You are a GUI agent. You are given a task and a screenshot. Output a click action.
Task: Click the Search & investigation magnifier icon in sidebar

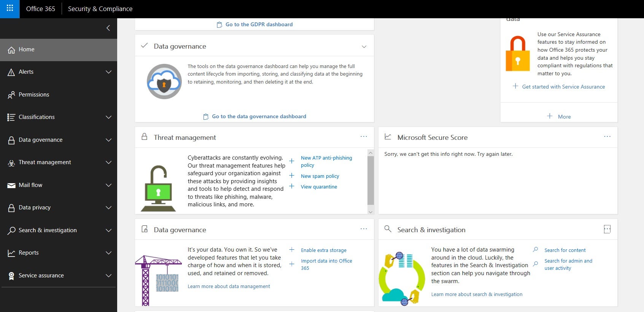pos(11,231)
